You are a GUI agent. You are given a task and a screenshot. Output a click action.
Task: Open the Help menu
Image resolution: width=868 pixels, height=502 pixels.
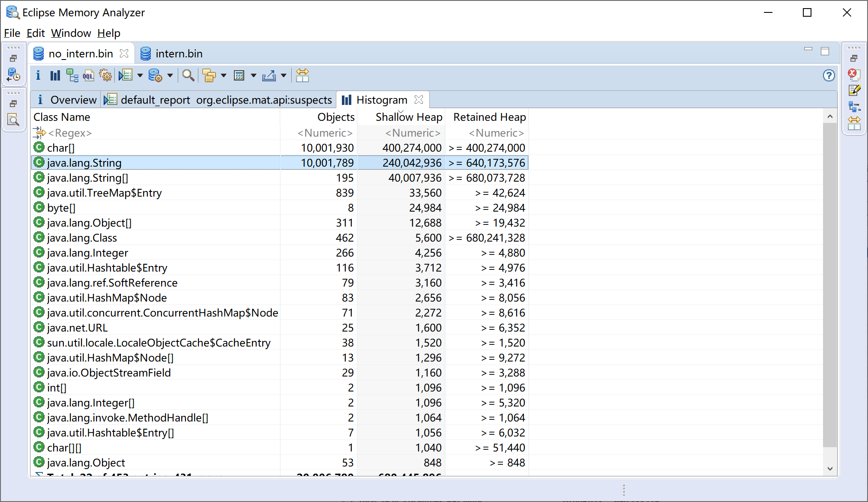[109, 33]
